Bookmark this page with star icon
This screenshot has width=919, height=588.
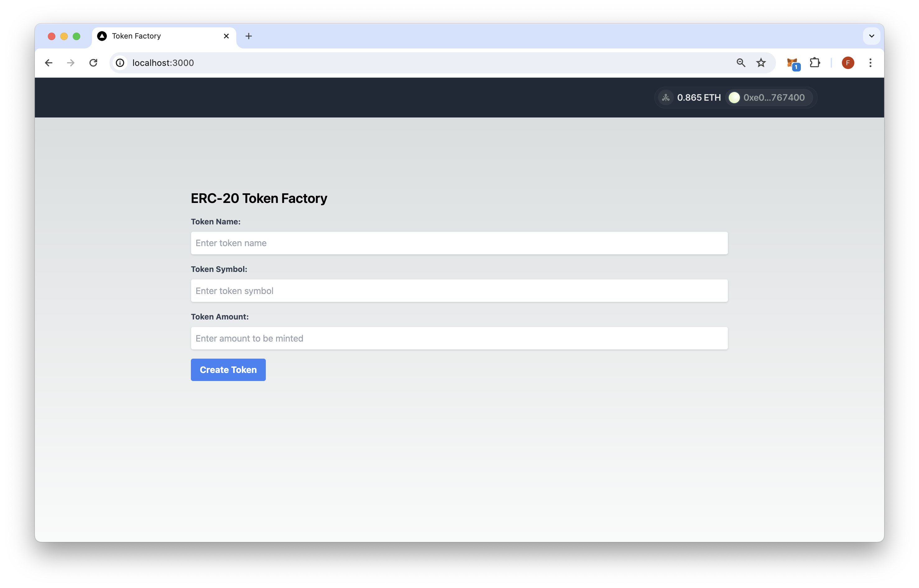pos(761,62)
